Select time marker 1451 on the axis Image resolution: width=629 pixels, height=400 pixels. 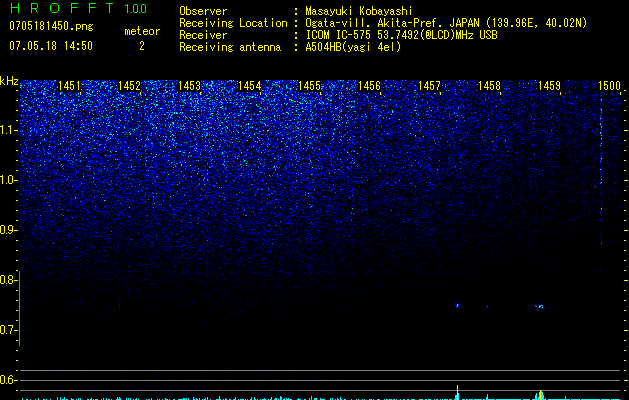point(69,86)
